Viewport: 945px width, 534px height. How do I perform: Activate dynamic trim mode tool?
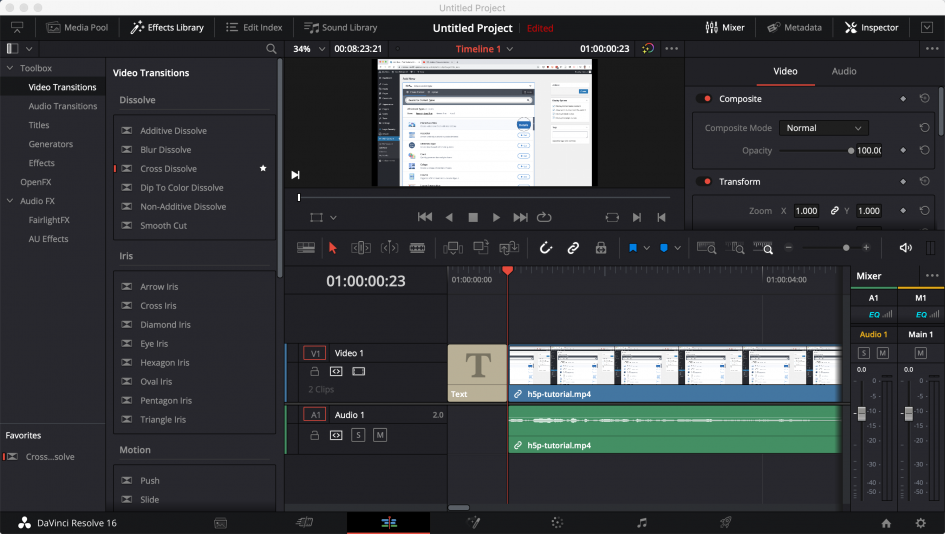pos(389,248)
